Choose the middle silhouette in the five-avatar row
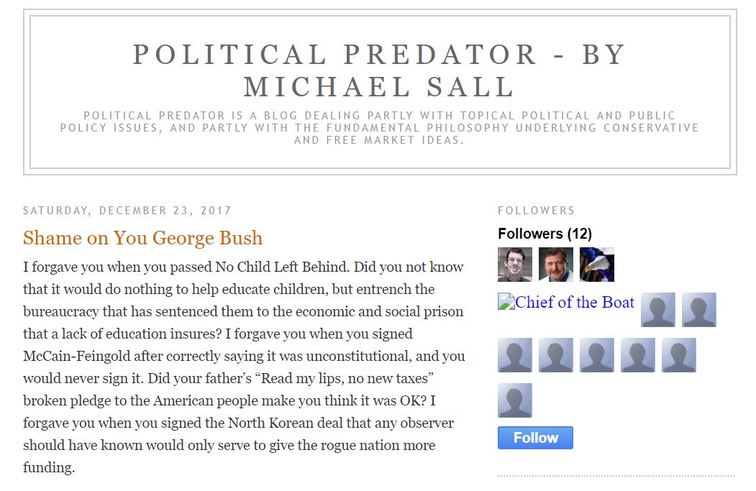Screen dimensions: 756x491 [x=596, y=355]
